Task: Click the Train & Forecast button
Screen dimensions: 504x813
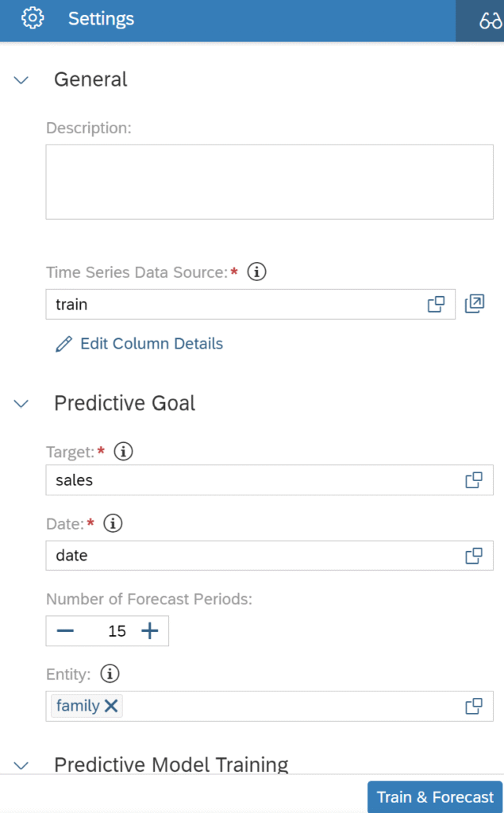Action: (x=435, y=797)
